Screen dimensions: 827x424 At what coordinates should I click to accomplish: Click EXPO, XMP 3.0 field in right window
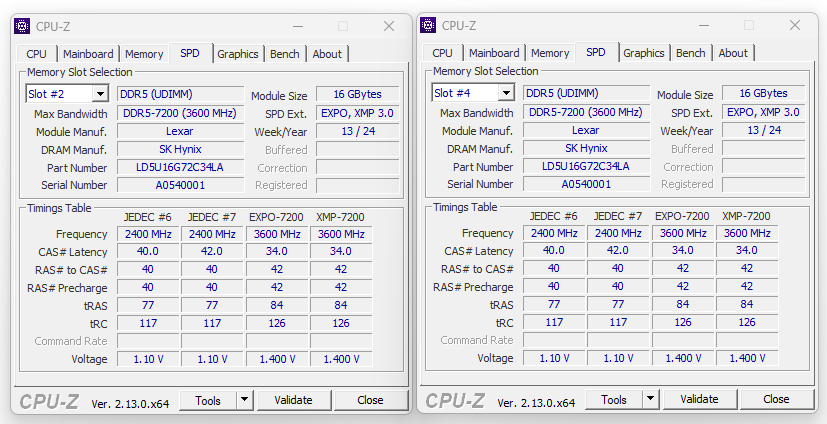pyautogui.click(x=764, y=112)
